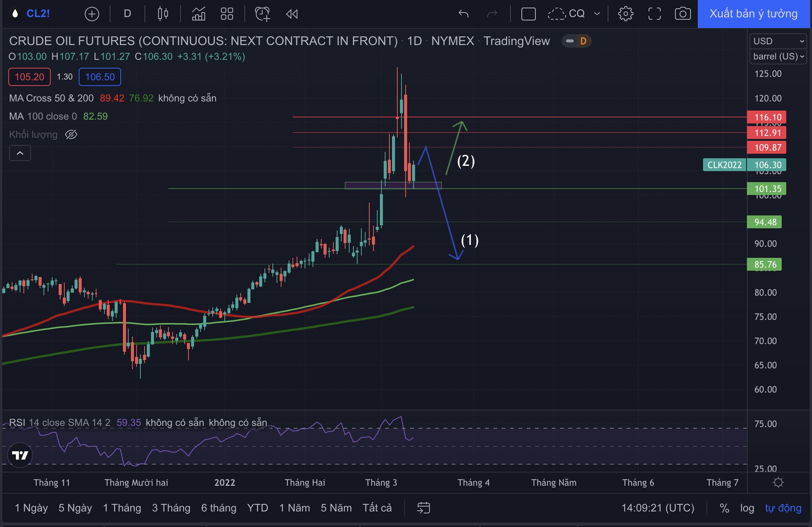Set range to 1 Tháng

click(x=122, y=508)
